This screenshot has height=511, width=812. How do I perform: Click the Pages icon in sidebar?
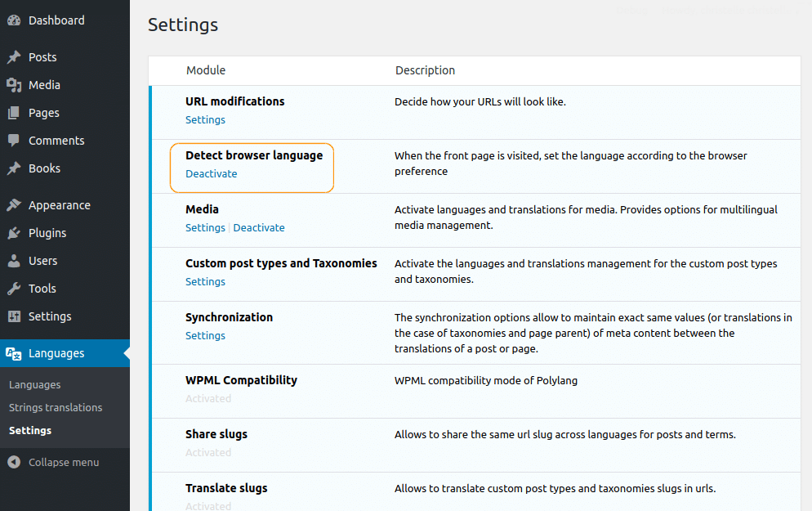(x=14, y=113)
